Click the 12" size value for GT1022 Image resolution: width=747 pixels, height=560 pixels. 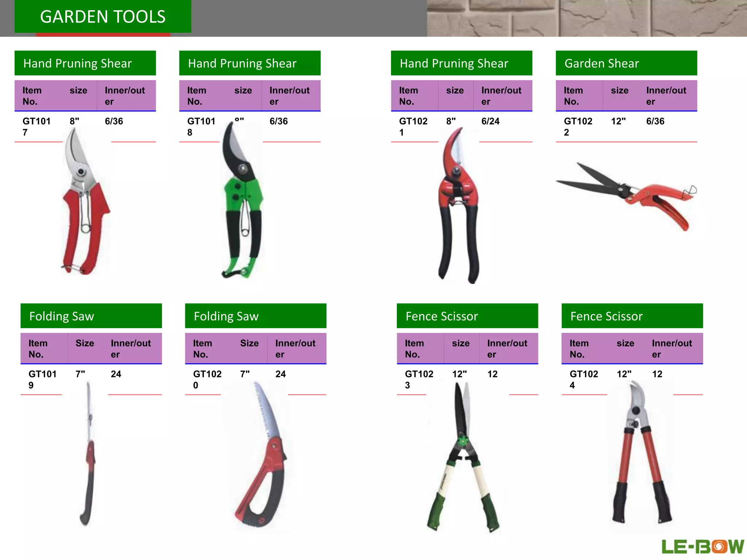(618, 121)
